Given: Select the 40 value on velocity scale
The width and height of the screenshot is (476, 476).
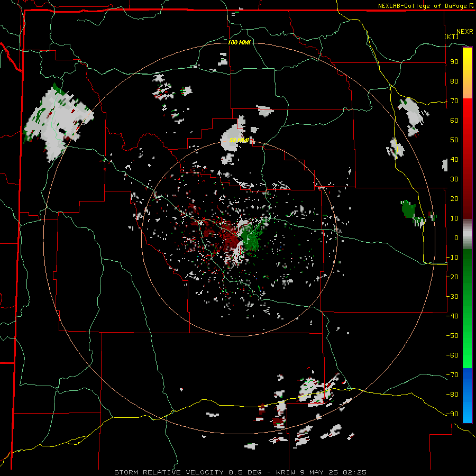Looking at the screenshot, I should point(454,159).
